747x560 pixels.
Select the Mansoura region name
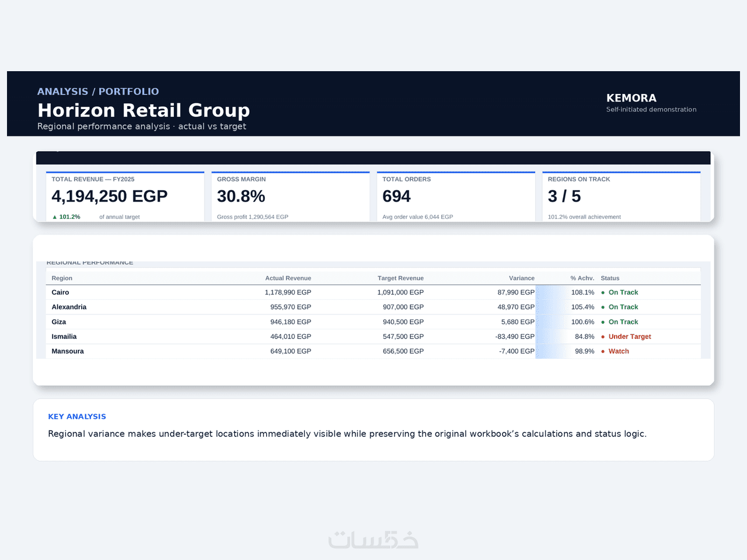[x=68, y=351]
